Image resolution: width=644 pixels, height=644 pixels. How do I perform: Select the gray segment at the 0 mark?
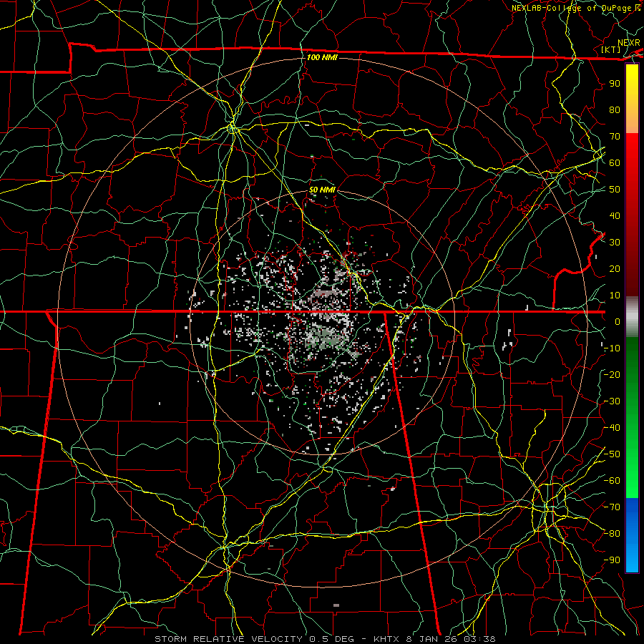(x=632, y=317)
